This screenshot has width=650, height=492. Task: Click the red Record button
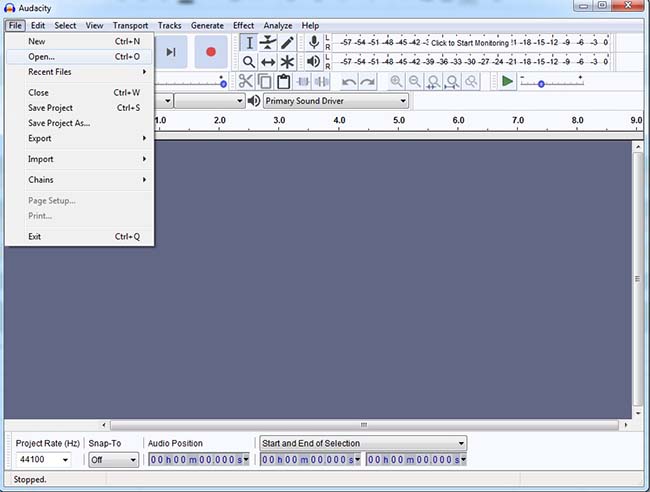tap(211, 52)
